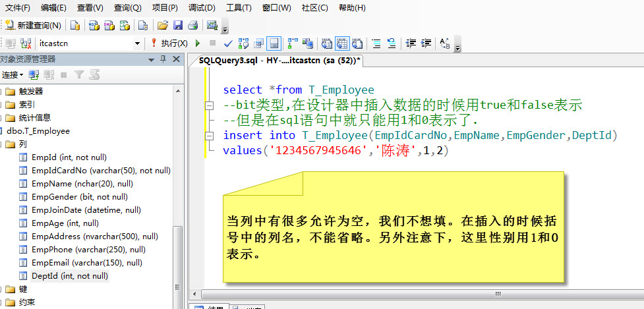Toggle Include Actual Execution Plan
This screenshot has width=644, height=309.
point(293,43)
